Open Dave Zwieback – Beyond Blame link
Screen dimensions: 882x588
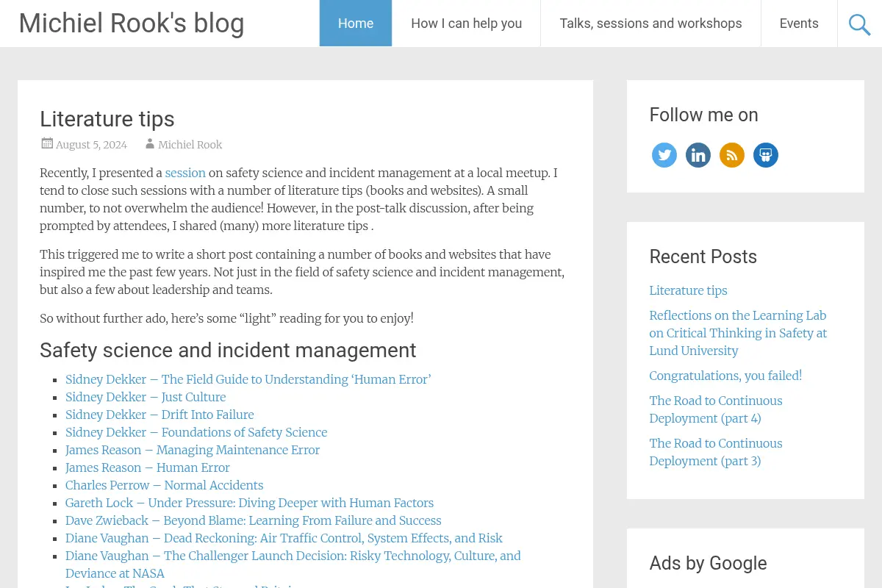(254, 520)
